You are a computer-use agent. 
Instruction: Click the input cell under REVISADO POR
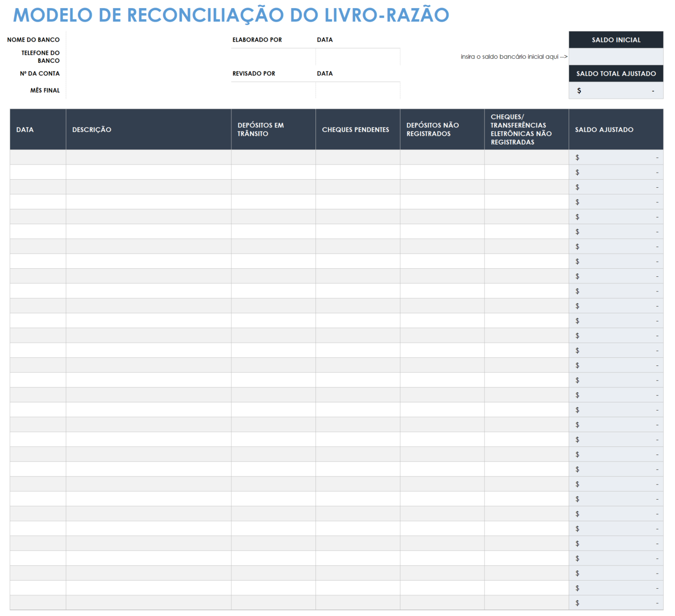(x=273, y=90)
